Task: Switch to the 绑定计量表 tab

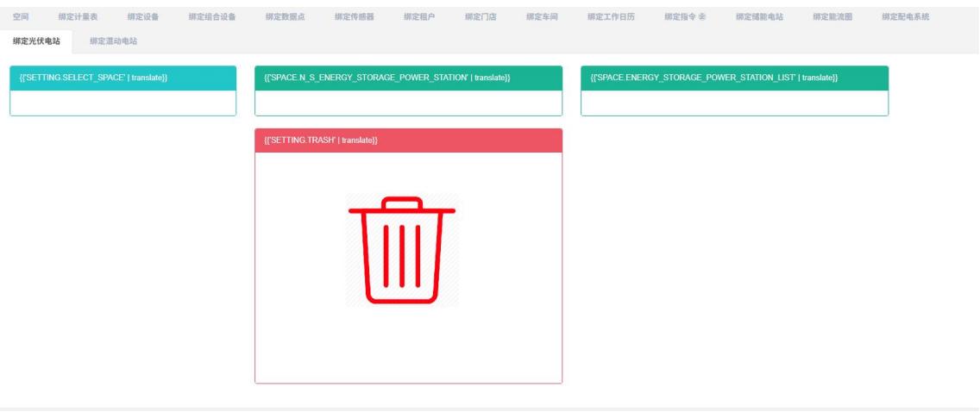Action: 76,17
